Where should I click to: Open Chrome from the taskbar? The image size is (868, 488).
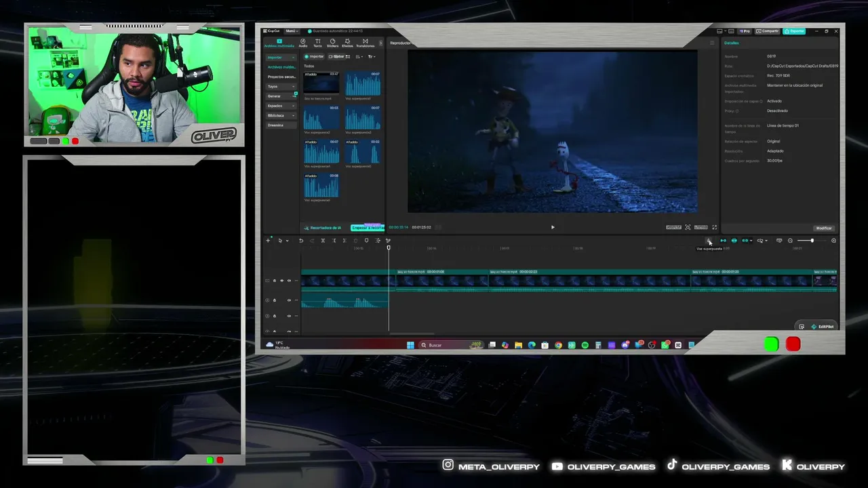point(558,345)
